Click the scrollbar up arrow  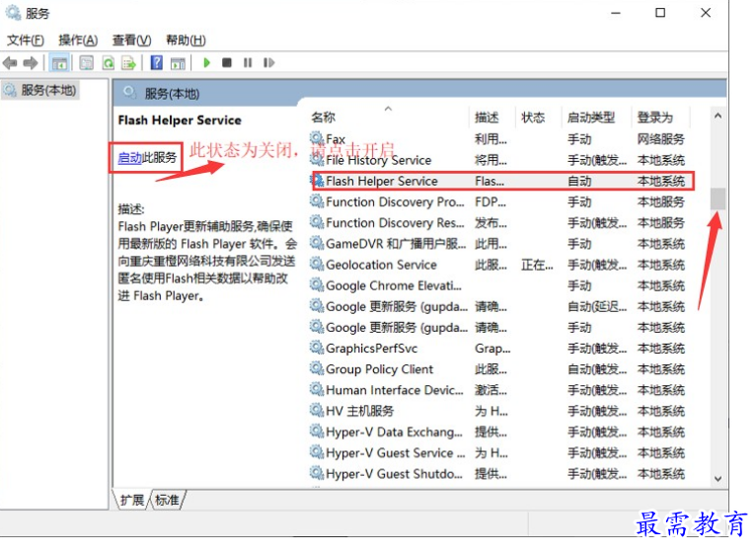(x=718, y=116)
